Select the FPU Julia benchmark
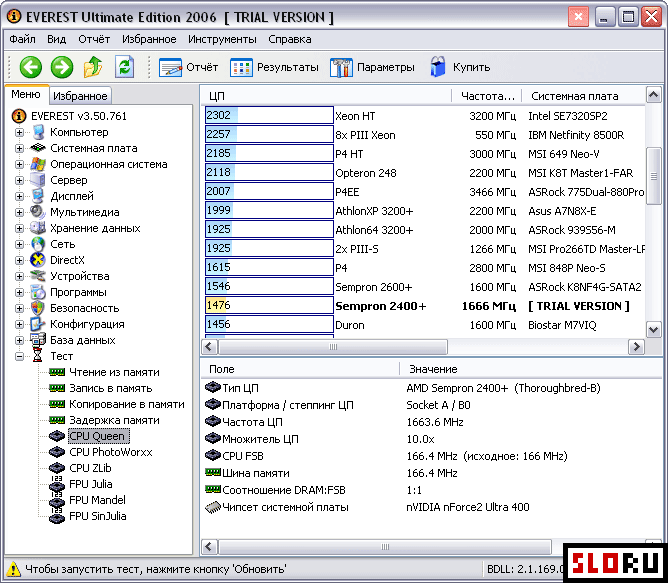 (x=91, y=484)
